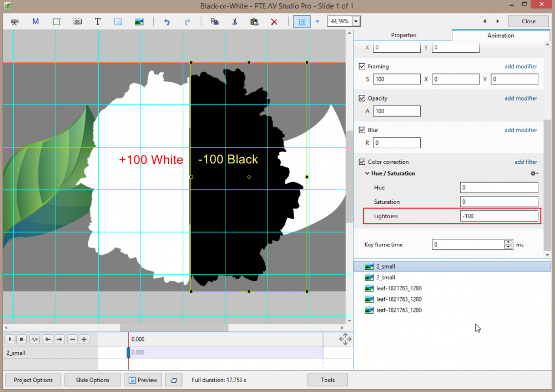Undo the last action
Image resolution: width=555 pixels, height=392 pixels.
coord(167,22)
